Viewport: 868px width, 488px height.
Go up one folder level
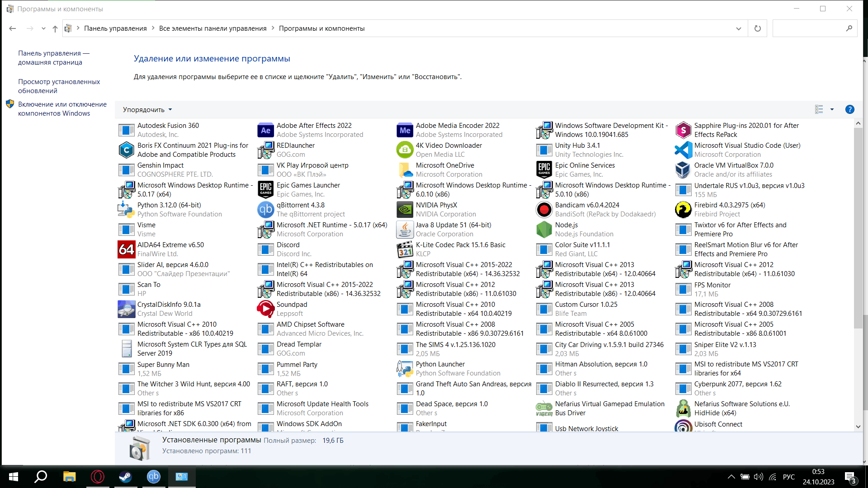point(55,28)
